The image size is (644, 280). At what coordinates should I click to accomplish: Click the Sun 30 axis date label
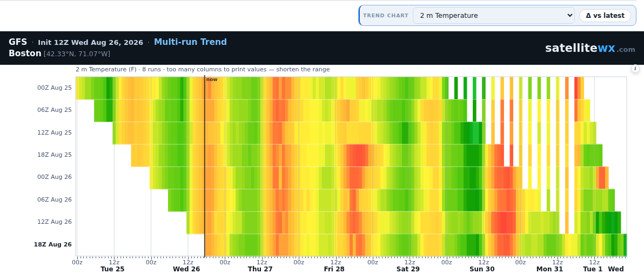tap(482, 269)
